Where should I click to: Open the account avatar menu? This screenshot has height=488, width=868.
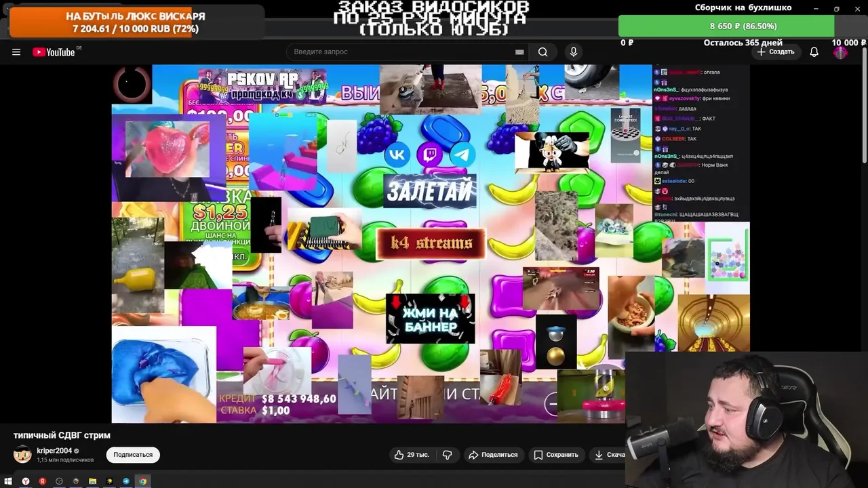pyautogui.click(x=840, y=52)
